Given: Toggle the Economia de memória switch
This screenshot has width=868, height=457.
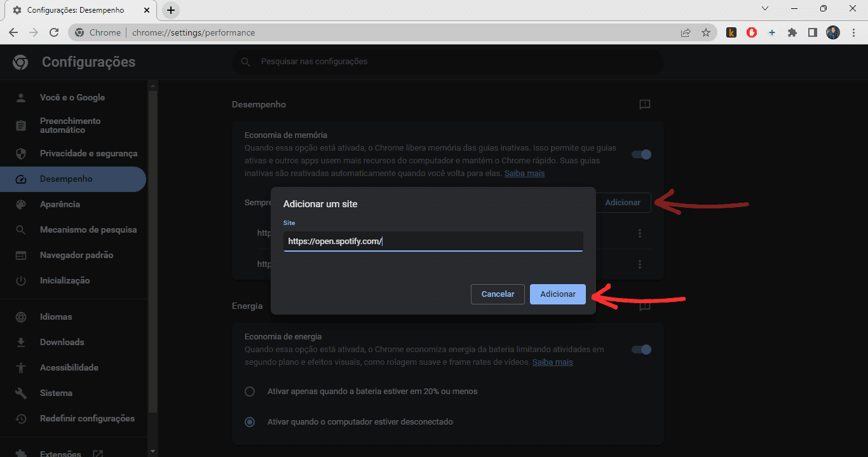Looking at the screenshot, I should (x=642, y=154).
